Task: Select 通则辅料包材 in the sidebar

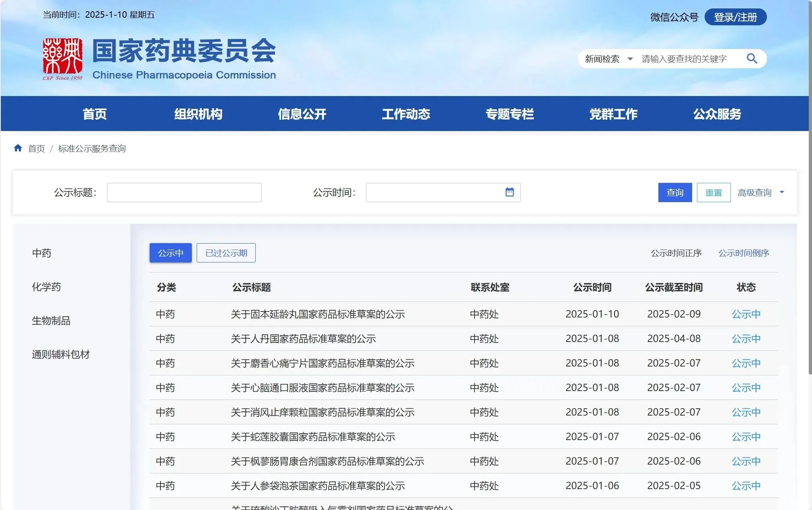Action: pos(61,354)
